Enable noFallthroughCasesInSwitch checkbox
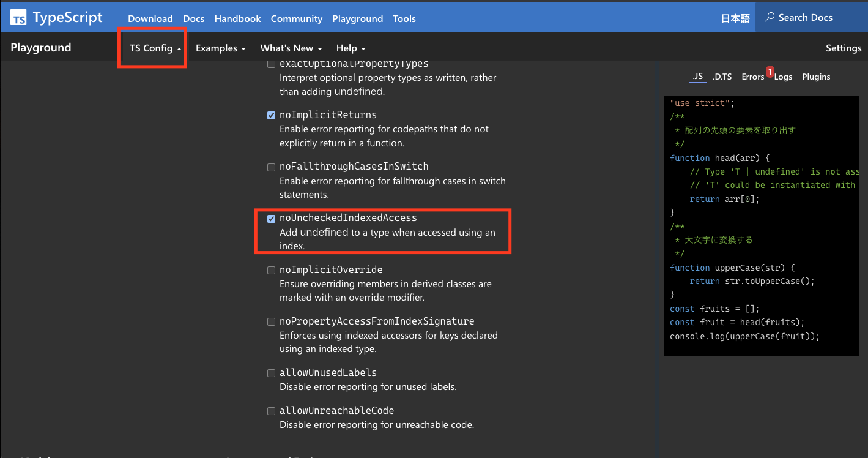Image resolution: width=868 pixels, height=458 pixels. pos(271,167)
